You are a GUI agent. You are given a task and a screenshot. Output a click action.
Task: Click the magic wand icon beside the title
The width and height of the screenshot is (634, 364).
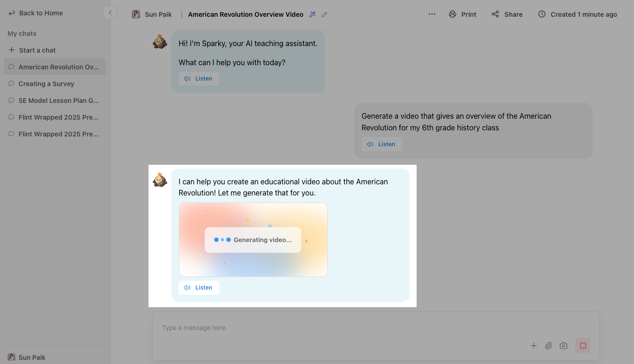(x=313, y=14)
